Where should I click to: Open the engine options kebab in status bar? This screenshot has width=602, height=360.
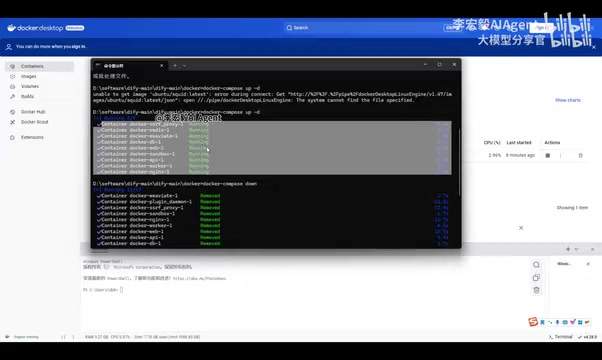pyautogui.click(x=73, y=337)
